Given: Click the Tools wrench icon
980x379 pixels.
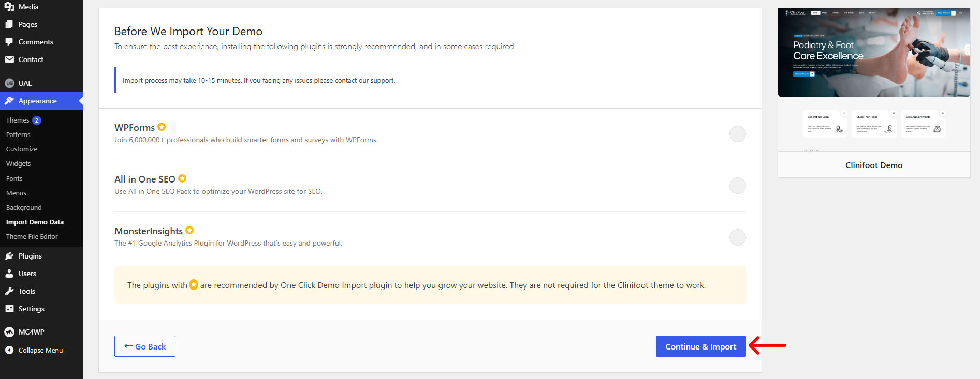Looking at the screenshot, I should point(9,291).
